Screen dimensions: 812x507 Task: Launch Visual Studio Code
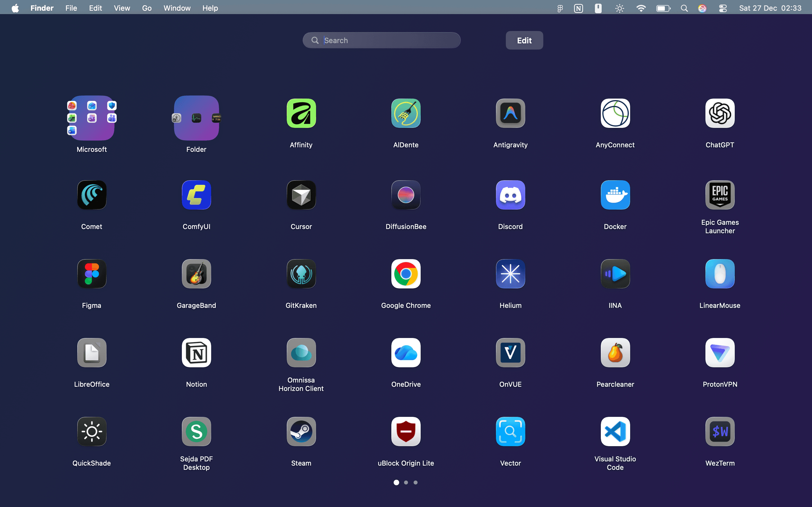(615, 432)
